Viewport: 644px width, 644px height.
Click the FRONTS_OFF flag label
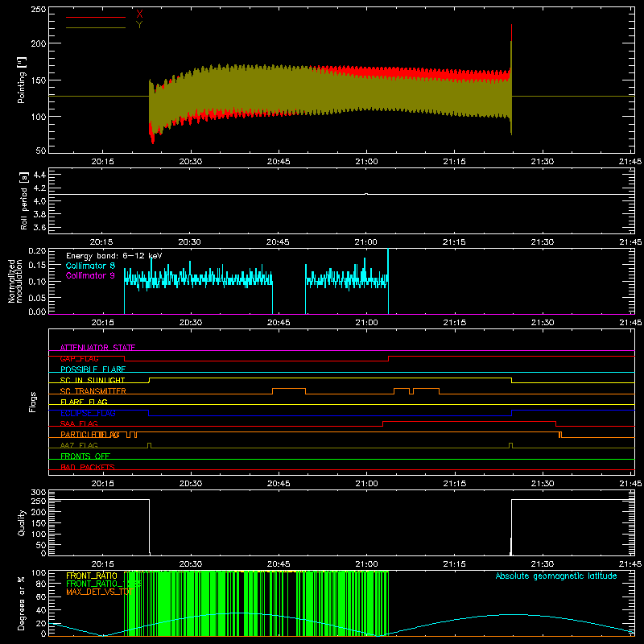click(85, 456)
